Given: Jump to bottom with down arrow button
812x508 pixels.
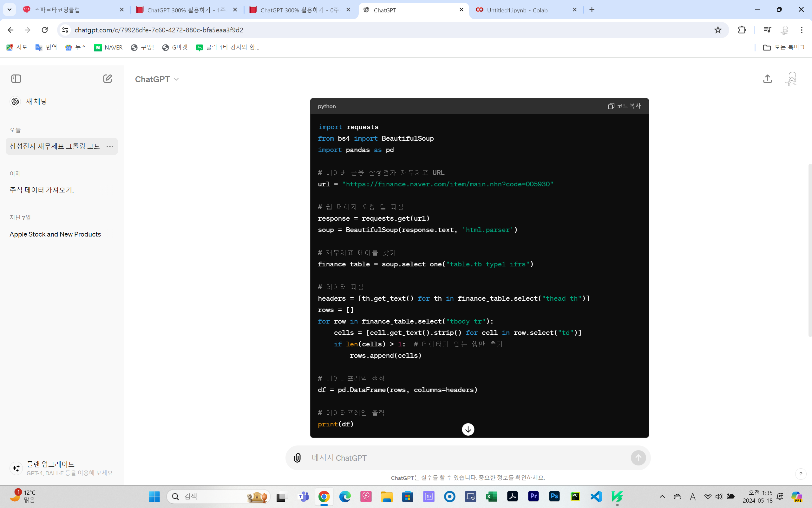Looking at the screenshot, I should [x=468, y=429].
